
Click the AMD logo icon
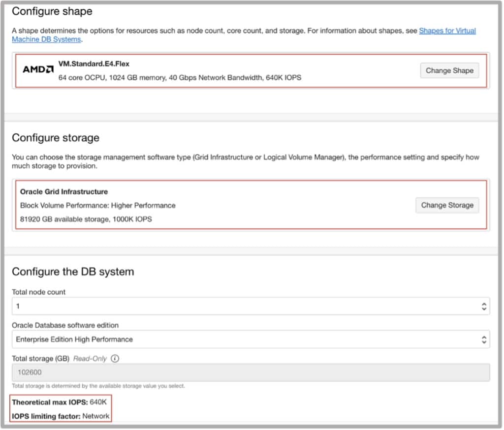coord(38,70)
